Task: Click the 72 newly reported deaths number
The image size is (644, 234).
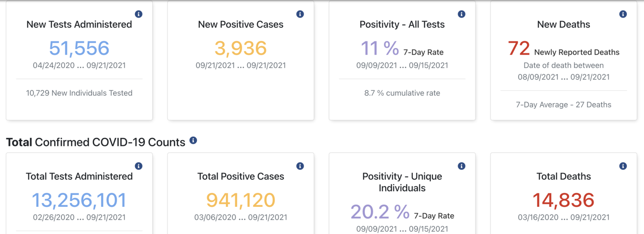Action: 519,48
